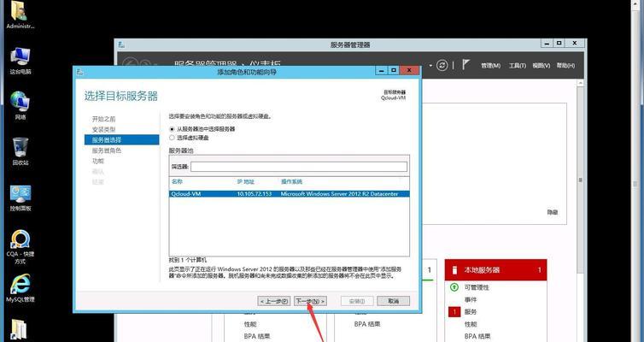Click the refresh icon in Server Manager
644x342 pixels.
point(442,65)
